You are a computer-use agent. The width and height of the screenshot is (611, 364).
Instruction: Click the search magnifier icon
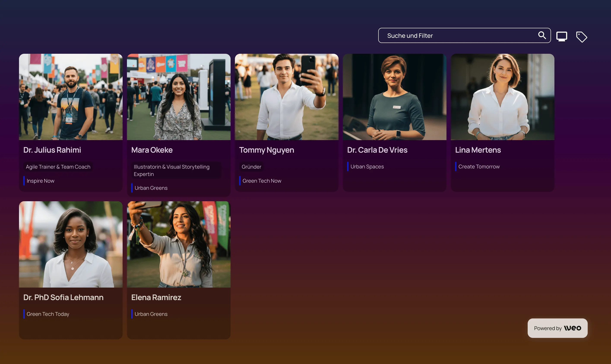tap(542, 35)
